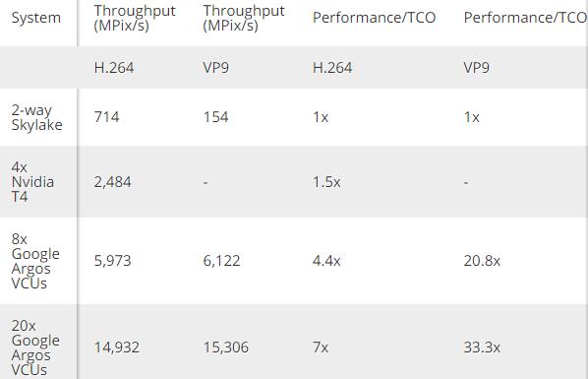This screenshot has height=379, width=588.
Task: Select the first Performance/TCO column header
Action: 374,18
